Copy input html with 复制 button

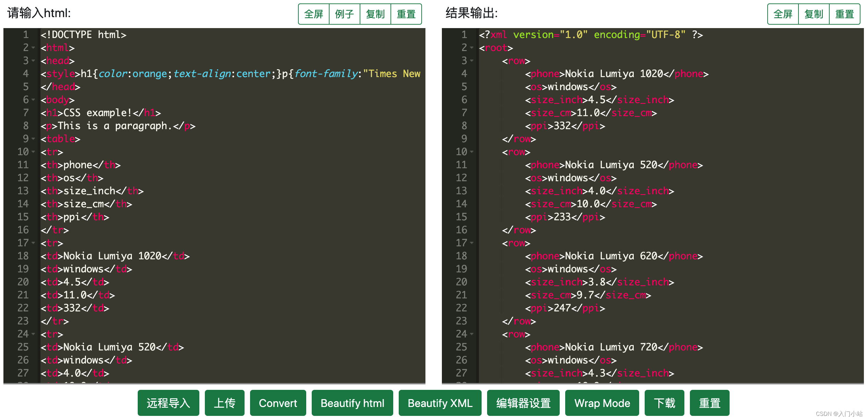click(x=375, y=14)
